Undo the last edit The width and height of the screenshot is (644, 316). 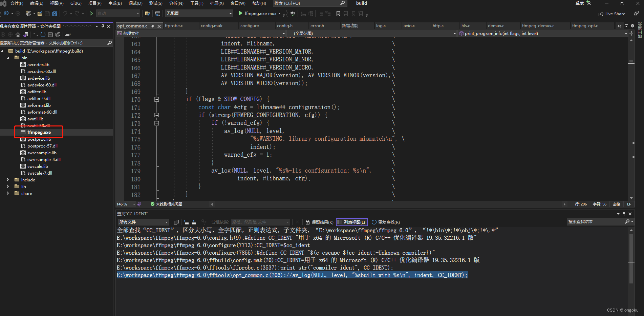[x=65, y=14]
